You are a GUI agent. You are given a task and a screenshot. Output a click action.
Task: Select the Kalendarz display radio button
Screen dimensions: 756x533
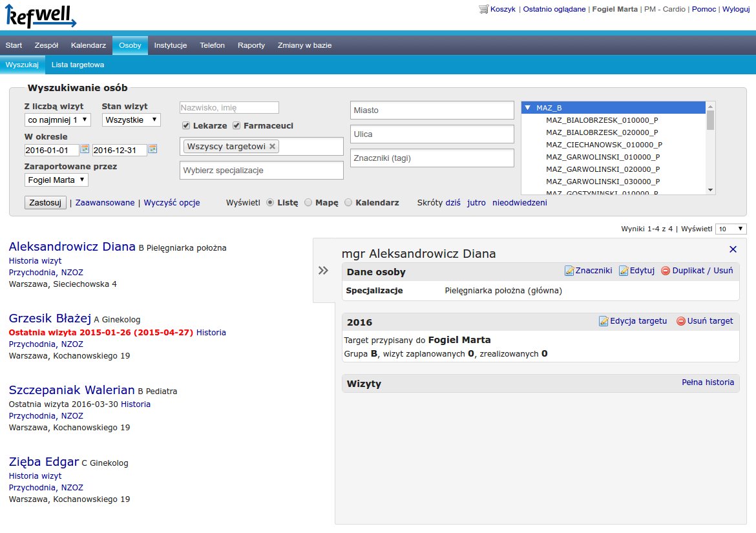tap(348, 203)
